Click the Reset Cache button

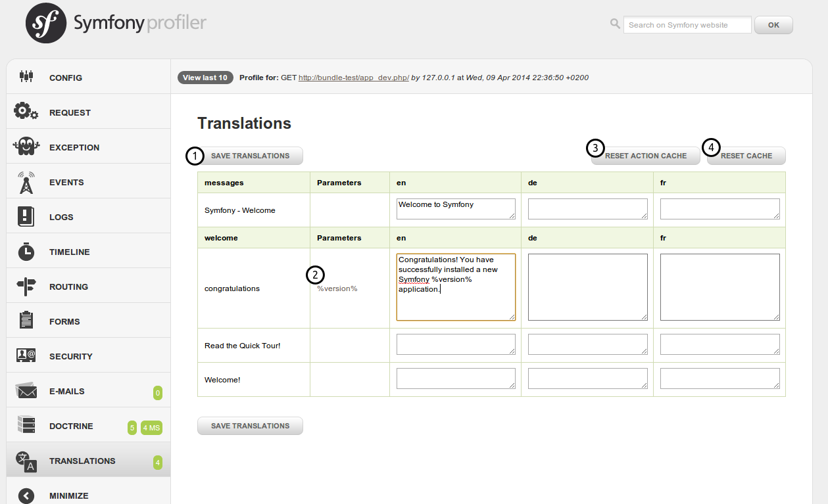(746, 156)
